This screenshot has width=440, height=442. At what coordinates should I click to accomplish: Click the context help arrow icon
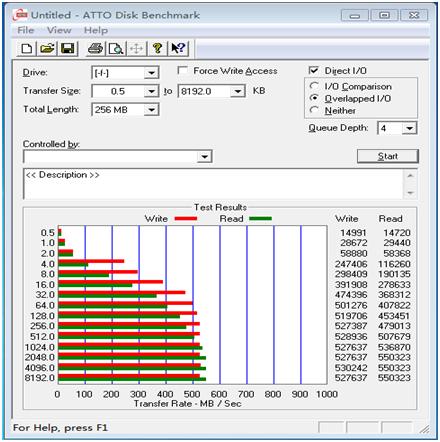point(178,49)
